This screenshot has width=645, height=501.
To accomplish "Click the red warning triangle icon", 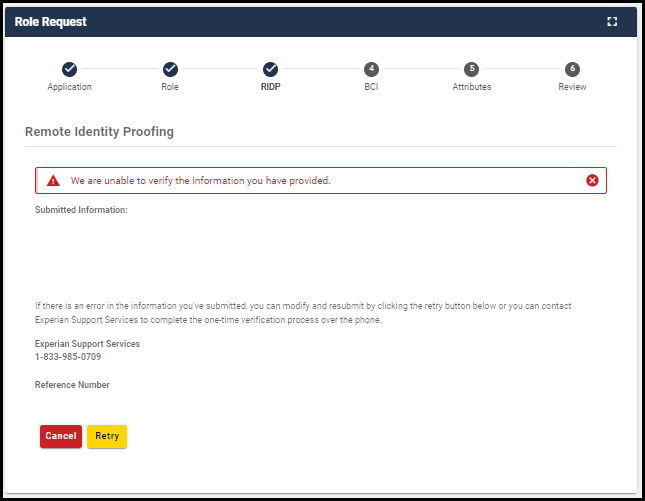I will tap(53, 181).
